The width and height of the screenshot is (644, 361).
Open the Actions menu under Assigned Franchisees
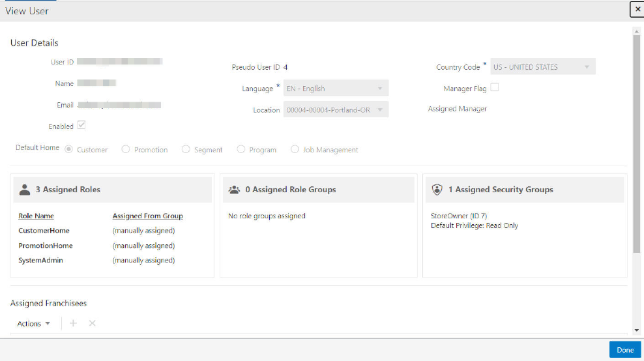tap(34, 324)
